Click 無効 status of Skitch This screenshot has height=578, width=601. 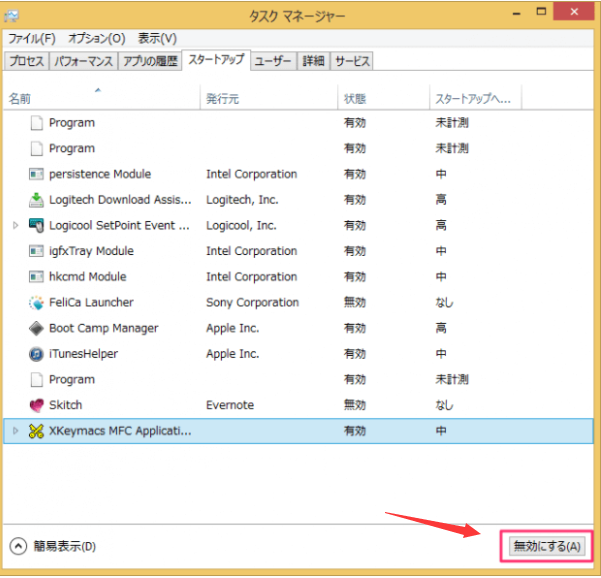pos(355,406)
